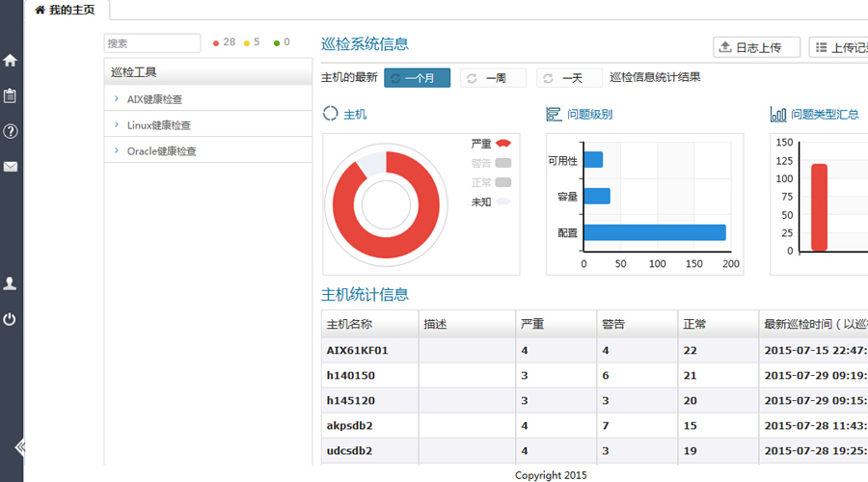
Task: Click the help question mark icon
Action: pyautogui.click(x=10, y=131)
